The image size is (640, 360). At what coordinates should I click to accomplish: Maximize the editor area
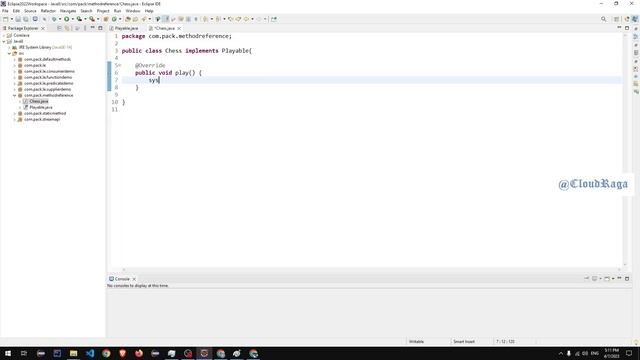[x=627, y=28]
